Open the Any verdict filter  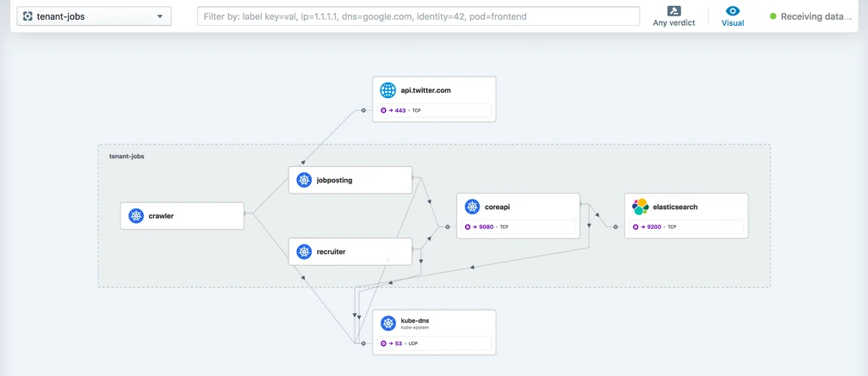coord(673,16)
